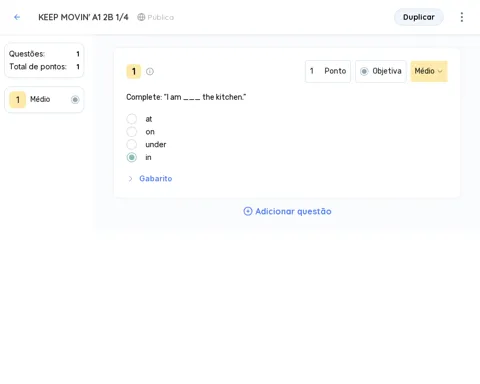The width and height of the screenshot is (480, 384).
Task: Click the info icon beside question number 1
Action: point(150,71)
